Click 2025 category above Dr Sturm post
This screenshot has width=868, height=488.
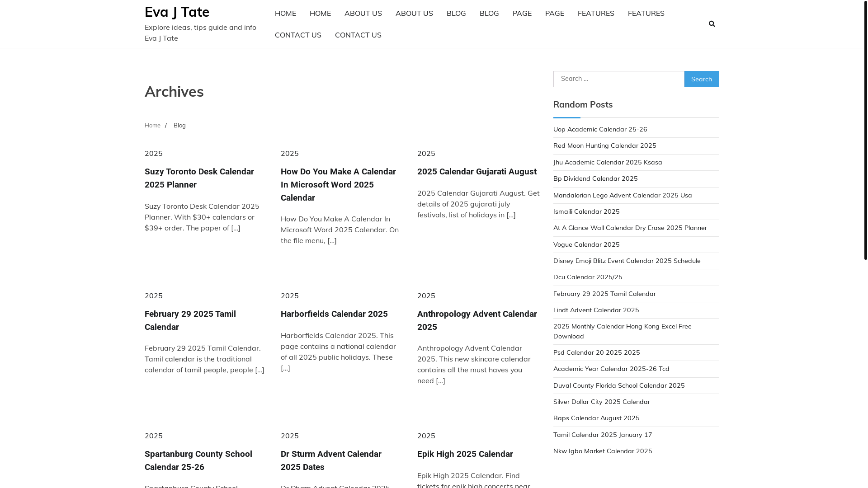click(290, 436)
